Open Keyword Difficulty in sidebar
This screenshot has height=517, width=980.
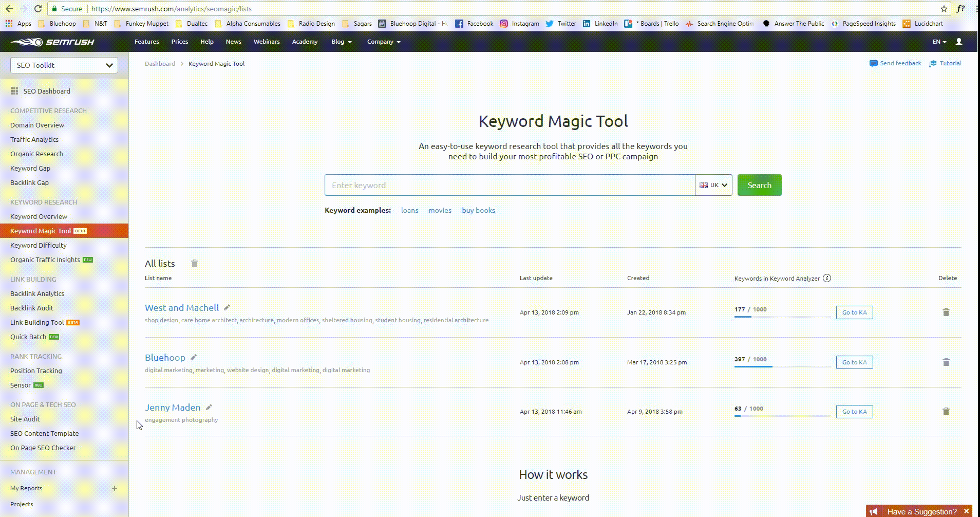coord(39,245)
